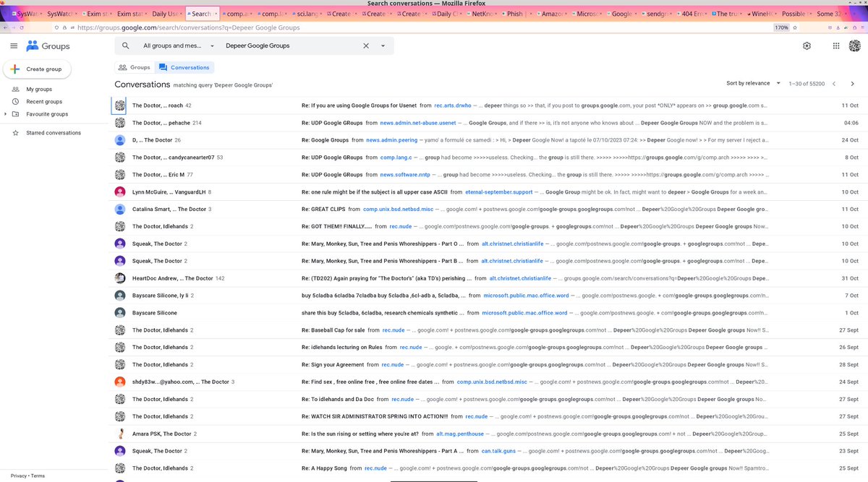Open the comp.lang.c group link
Viewport: 868px width, 482px height.
click(x=396, y=157)
